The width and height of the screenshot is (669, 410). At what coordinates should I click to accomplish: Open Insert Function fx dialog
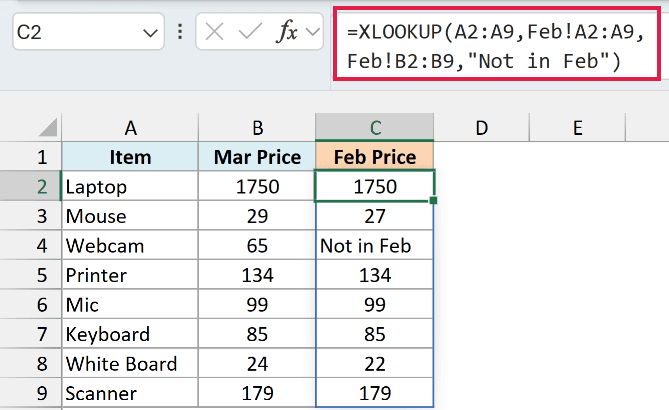pos(286,32)
